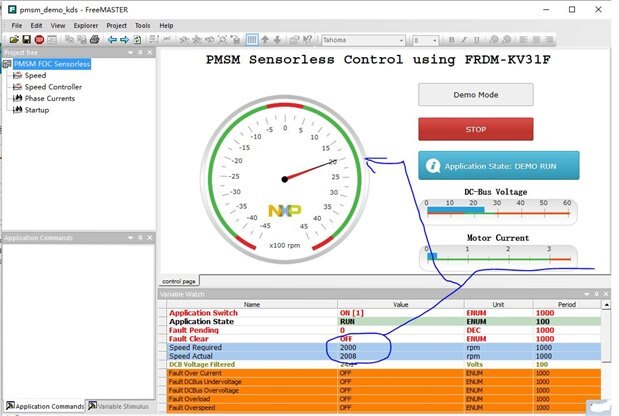619x416 pixels.
Task: Toggle Bold formatting in toolbar
Action: 452,39
